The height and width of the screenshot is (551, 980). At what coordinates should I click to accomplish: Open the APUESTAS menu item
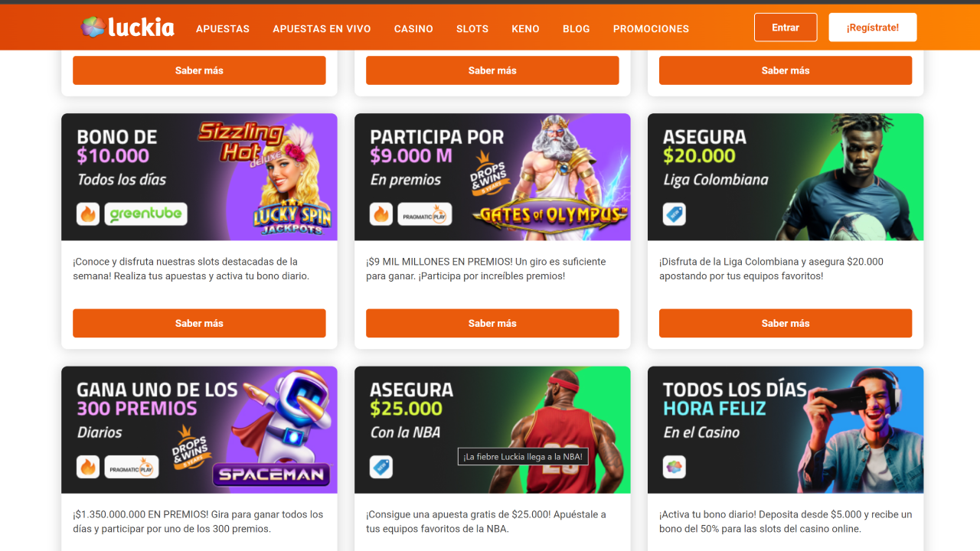223,29
